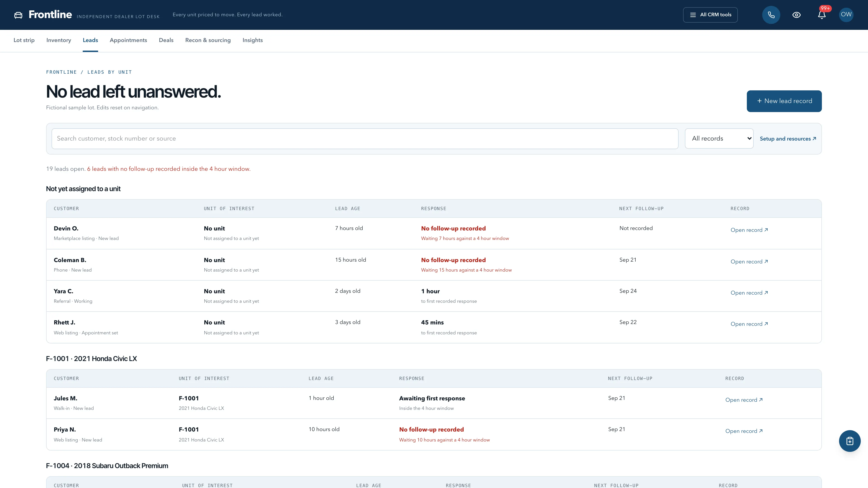Click the 'Awaiting first response' status
Screen dimensions: 868x488
point(432,398)
